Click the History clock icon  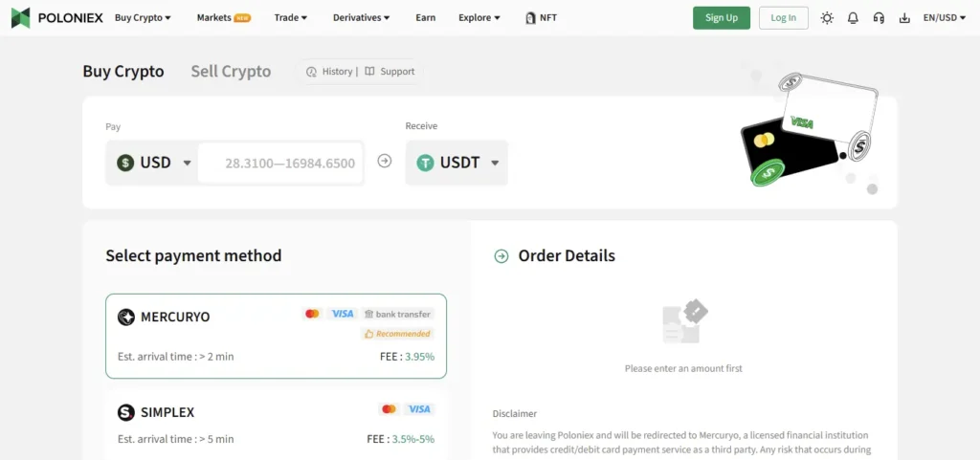click(311, 72)
